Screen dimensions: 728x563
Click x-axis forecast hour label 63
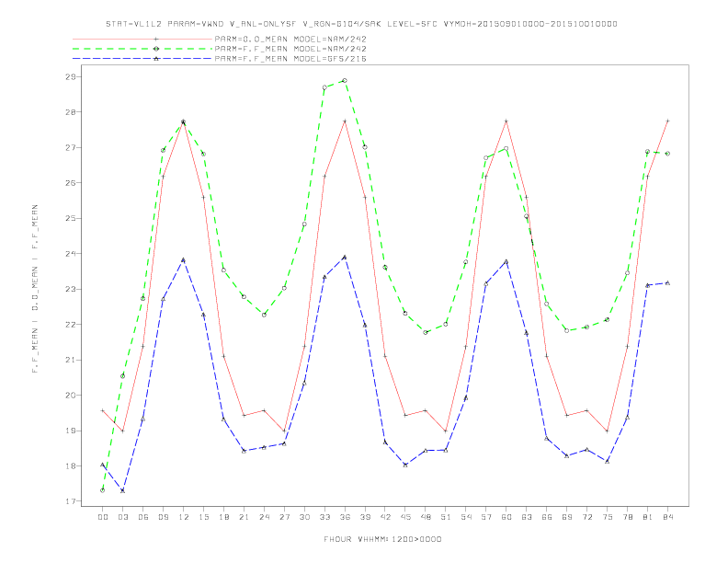click(527, 517)
